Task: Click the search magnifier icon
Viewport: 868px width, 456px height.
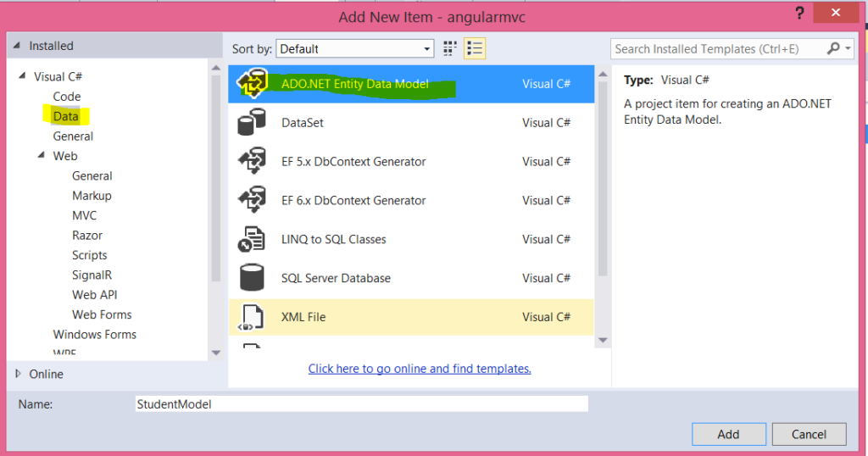Action: point(835,49)
